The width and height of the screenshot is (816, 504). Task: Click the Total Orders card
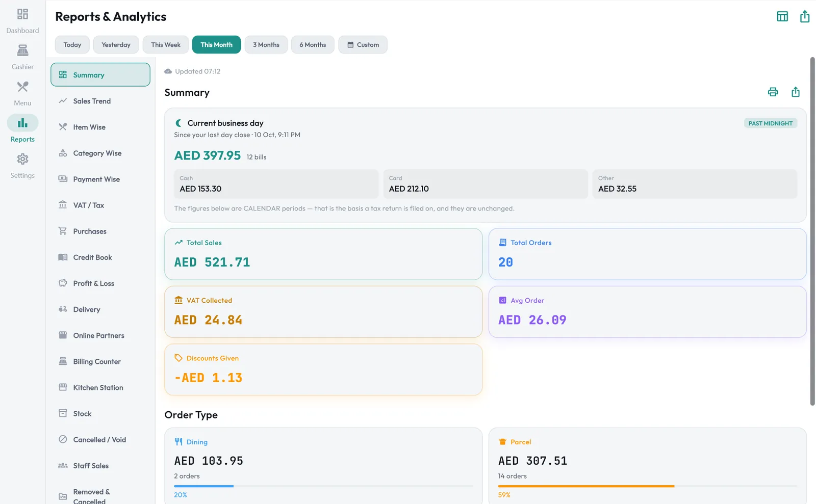point(648,254)
